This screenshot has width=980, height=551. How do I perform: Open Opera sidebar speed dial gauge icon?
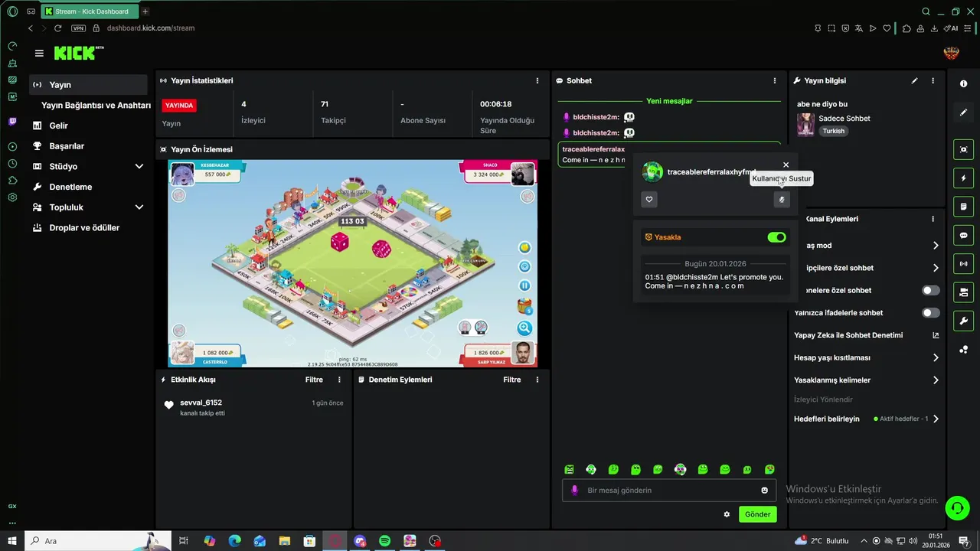(x=12, y=46)
